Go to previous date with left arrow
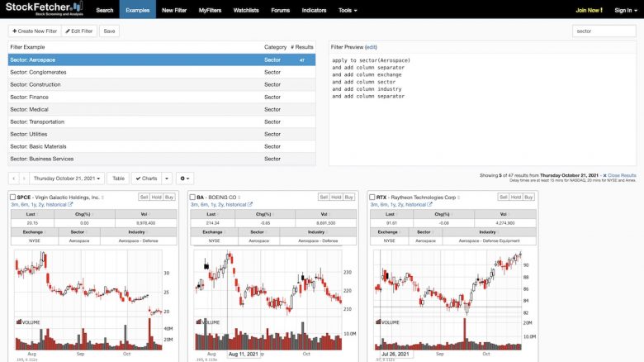The height and width of the screenshot is (362, 644). 13,179
